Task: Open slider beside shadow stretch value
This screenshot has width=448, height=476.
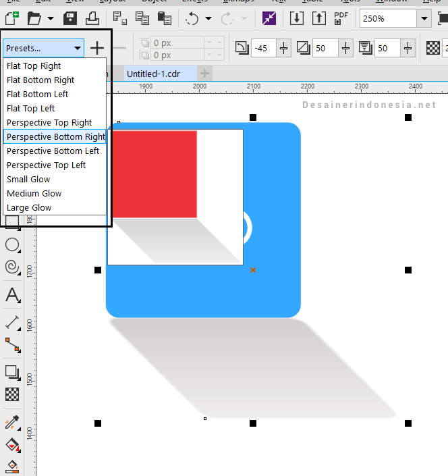Action: 345,48
